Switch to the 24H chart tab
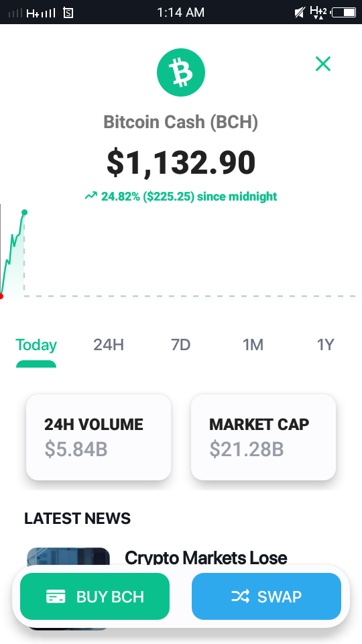Image resolution: width=362 pixels, height=644 pixels. point(109,345)
